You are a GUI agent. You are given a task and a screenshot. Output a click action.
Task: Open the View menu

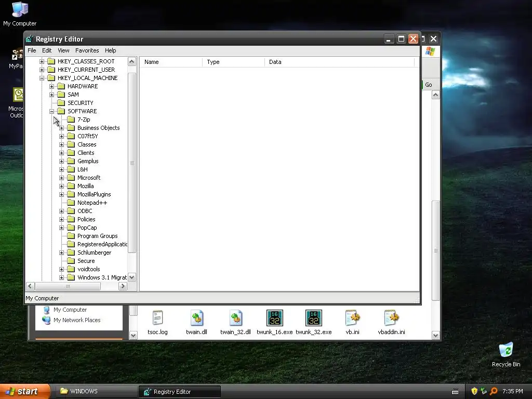tap(63, 50)
